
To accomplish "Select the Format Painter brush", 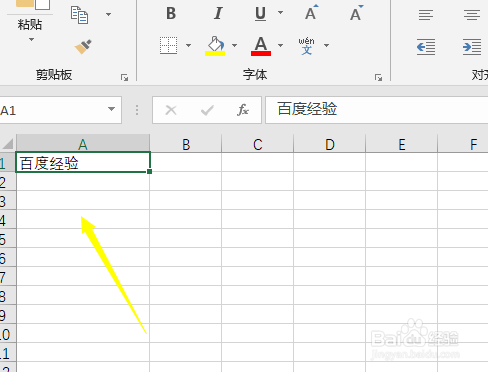I will point(83,47).
